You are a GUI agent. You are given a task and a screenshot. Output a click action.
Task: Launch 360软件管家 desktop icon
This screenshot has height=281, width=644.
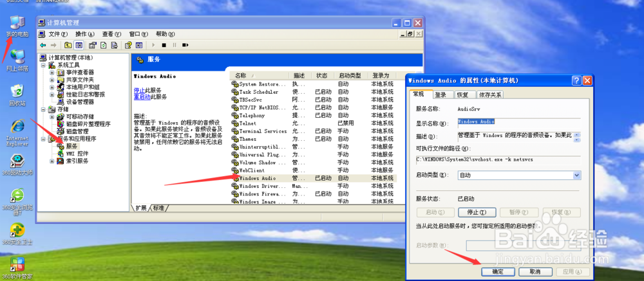(x=17, y=268)
